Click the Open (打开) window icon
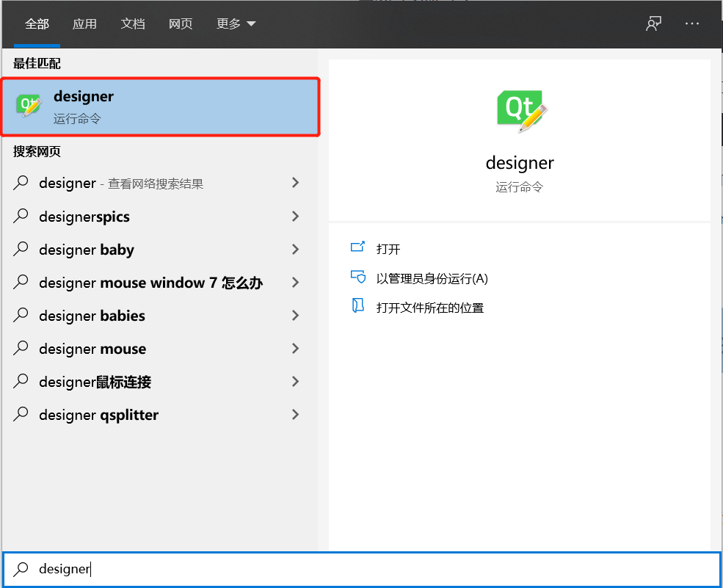Viewport: 723px width, 588px height. [357, 247]
